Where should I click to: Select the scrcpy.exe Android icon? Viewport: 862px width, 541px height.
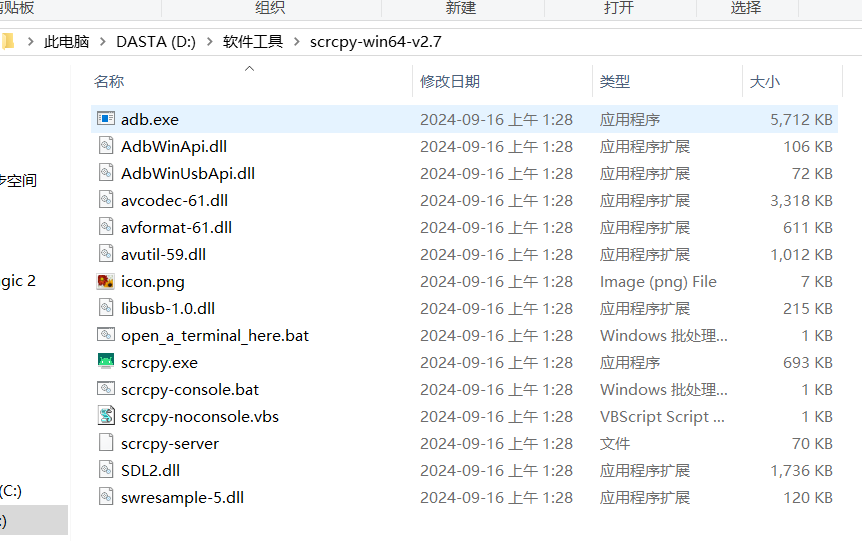click(106, 362)
